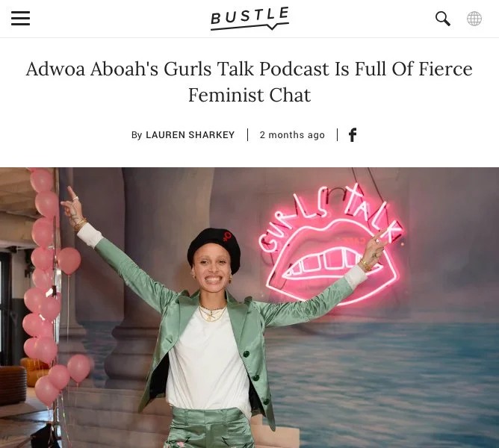The width and height of the screenshot is (499, 448).
Task: Open the hero photo of Adwoa Aboah
Action: tap(249, 308)
